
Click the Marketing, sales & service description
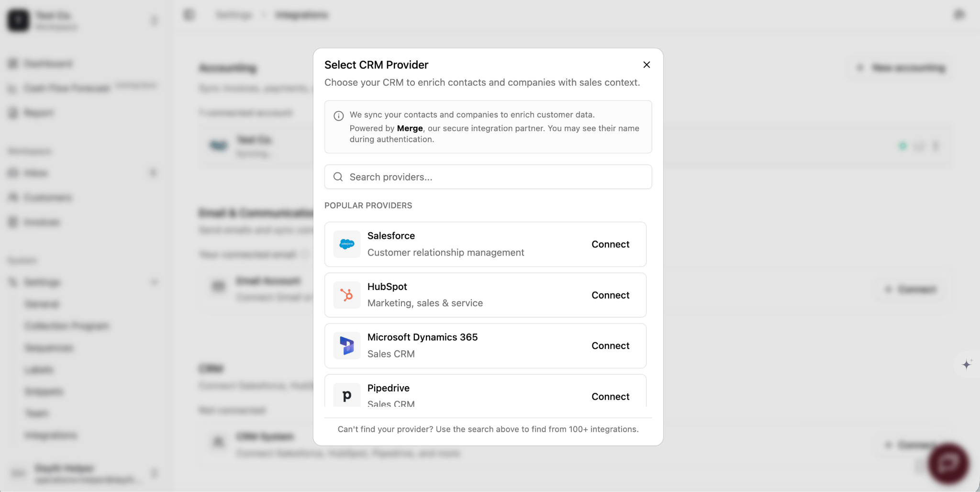(x=425, y=303)
